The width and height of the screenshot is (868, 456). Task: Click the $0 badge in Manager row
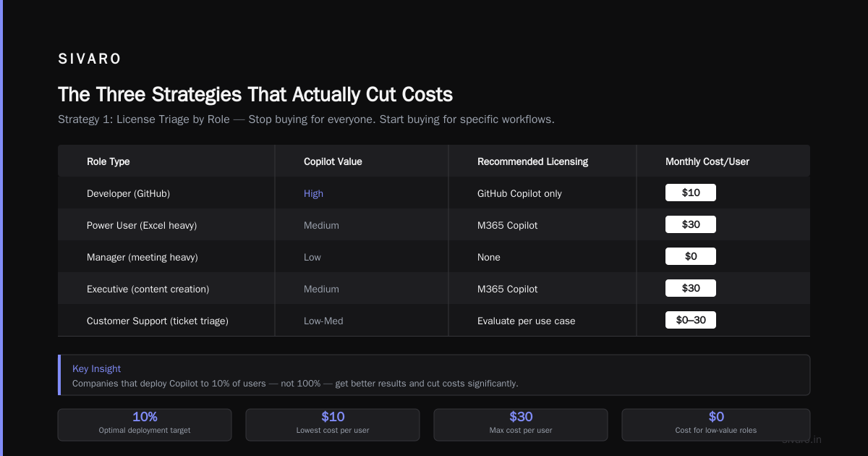691,256
